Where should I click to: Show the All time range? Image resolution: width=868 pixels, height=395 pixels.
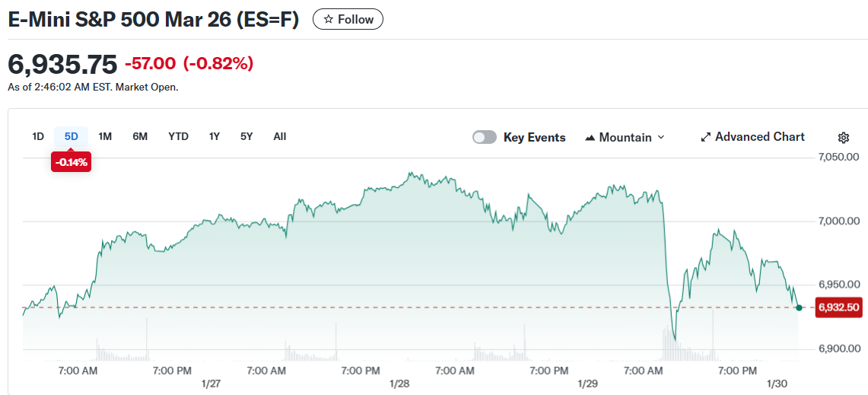tap(280, 137)
